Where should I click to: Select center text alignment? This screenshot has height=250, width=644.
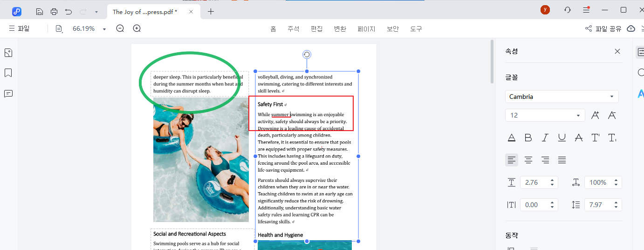[528, 160]
